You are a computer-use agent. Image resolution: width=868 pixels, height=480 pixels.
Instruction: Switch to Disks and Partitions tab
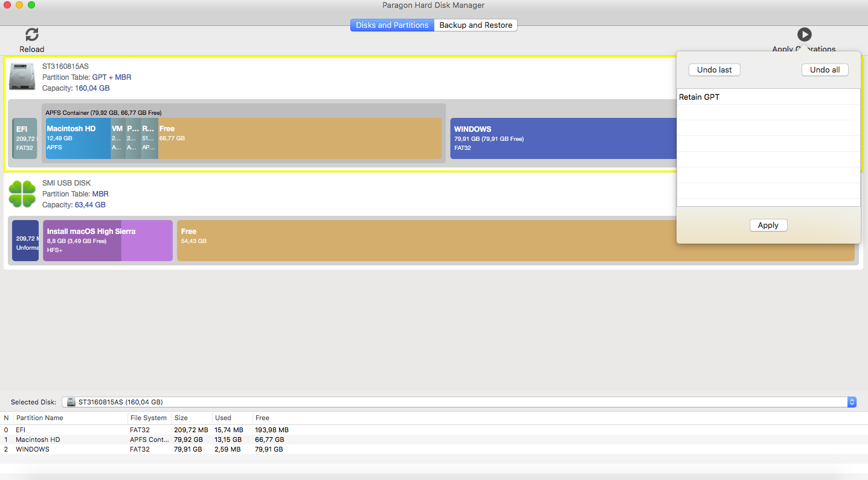[392, 25]
